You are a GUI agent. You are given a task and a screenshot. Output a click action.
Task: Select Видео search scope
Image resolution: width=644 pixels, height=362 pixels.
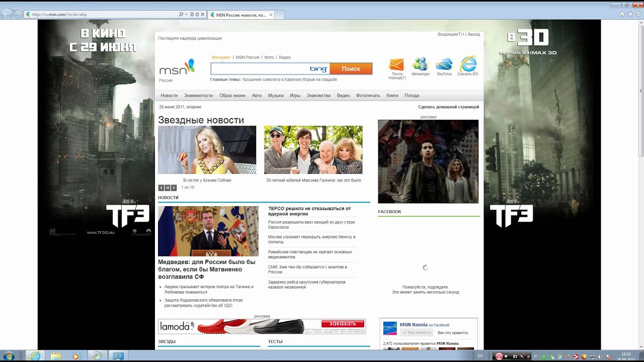click(285, 57)
